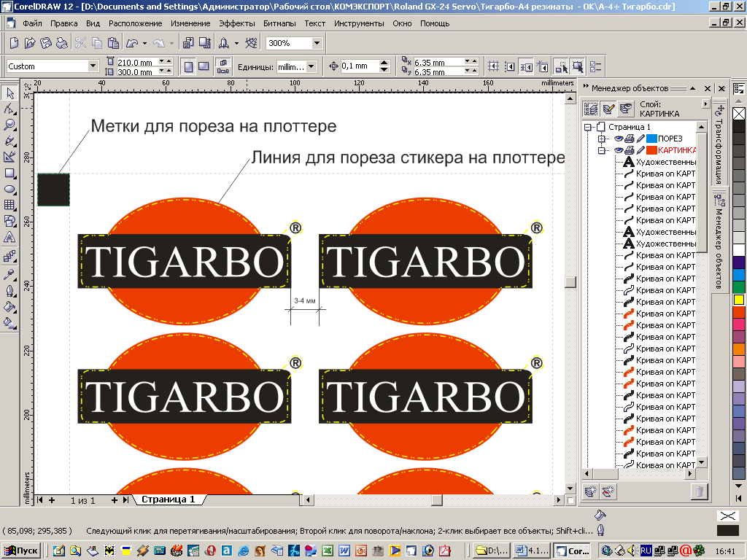Viewport: 747px width, 560px height.
Task: Open the Options icon on property bar
Action: (x=595, y=66)
